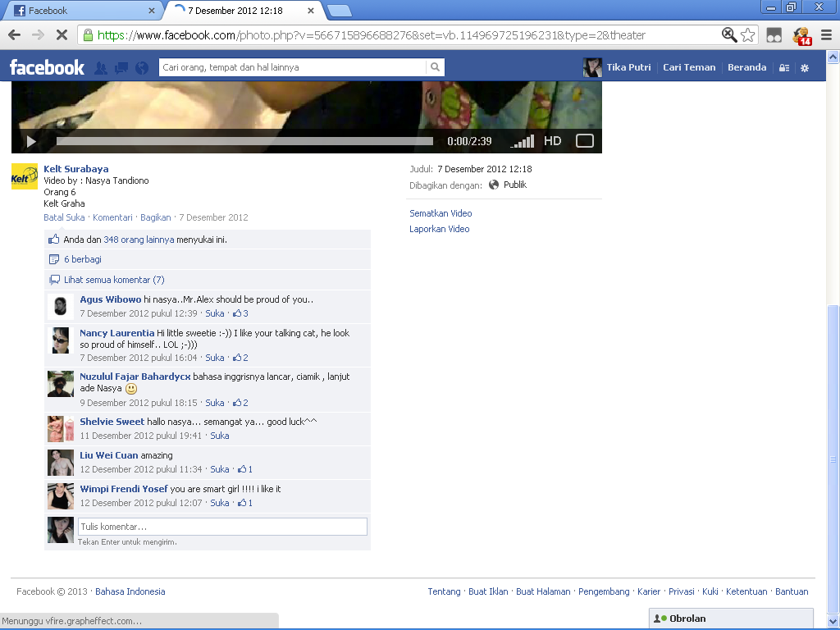The width and height of the screenshot is (840, 630).
Task: Open a new browser tab
Action: (x=339, y=11)
